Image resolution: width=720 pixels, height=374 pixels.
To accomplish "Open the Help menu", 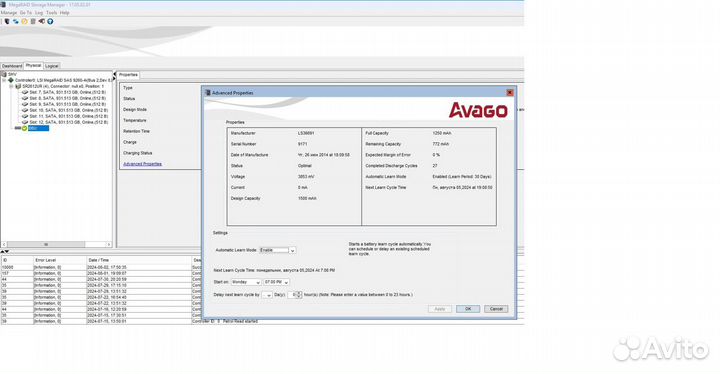I will tap(65, 13).
